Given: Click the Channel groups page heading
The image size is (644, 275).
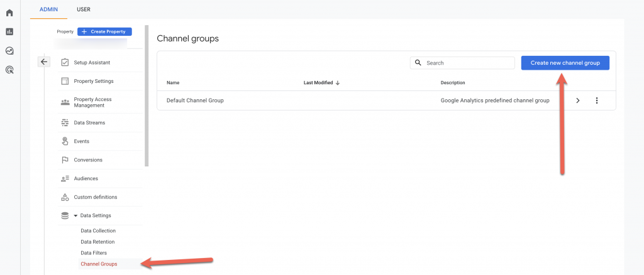Looking at the screenshot, I should (187, 39).
